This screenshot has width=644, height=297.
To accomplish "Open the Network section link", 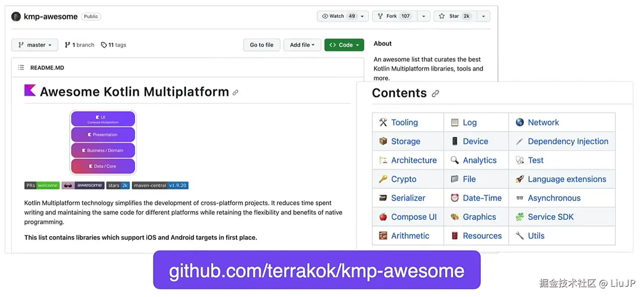I will click(x=543, y=122).
